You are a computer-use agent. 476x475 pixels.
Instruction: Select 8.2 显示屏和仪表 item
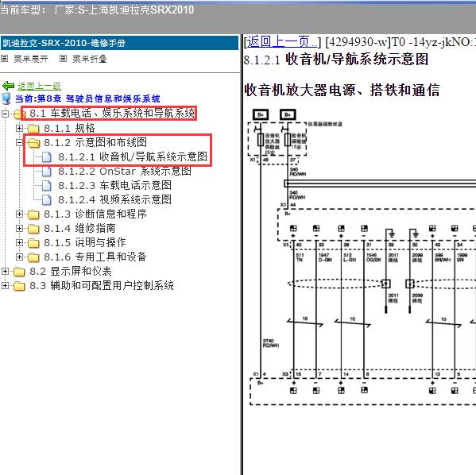click(x=71, y=271)
